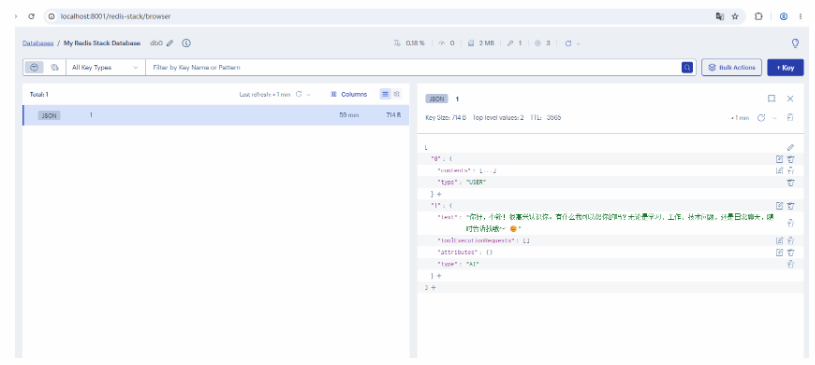Click the 714 B size of key 1

[393, 115]
